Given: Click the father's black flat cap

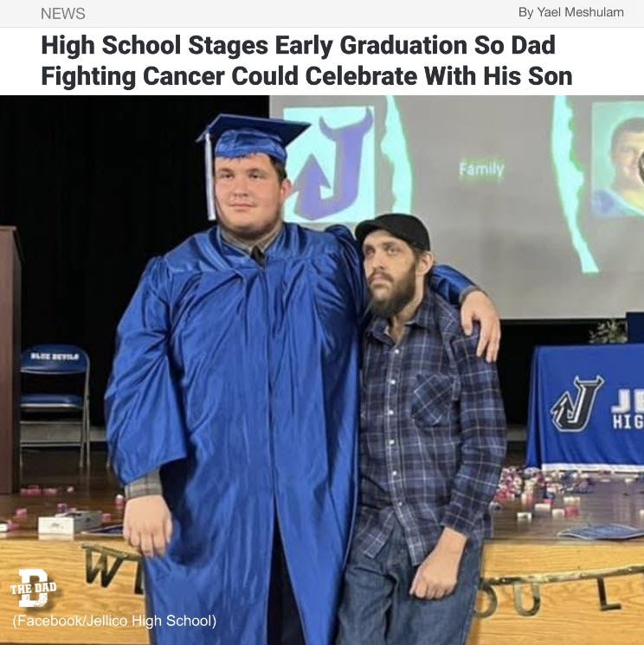Looking at the screenshot, I should [393, 231].
